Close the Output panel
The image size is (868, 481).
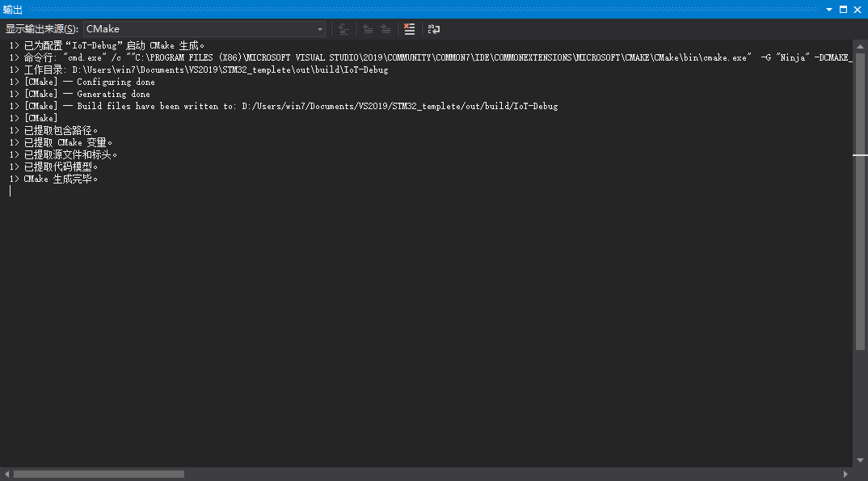coord(857,10)
